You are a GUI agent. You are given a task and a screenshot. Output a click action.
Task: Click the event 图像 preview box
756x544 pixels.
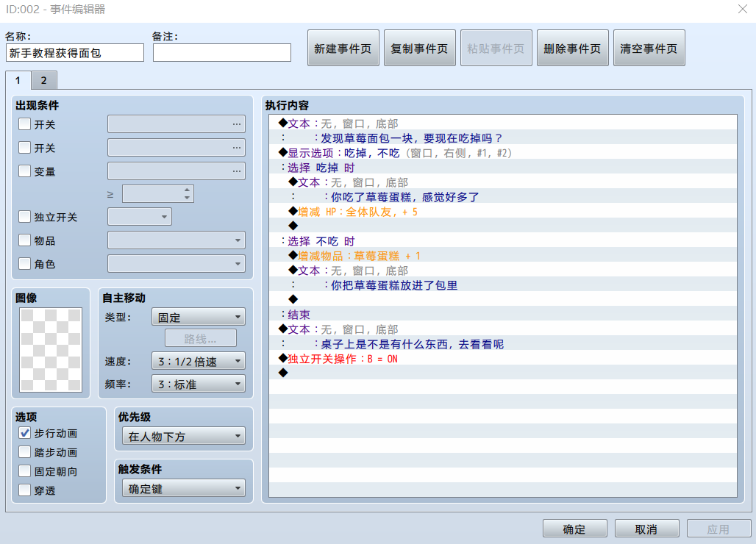pos(51,350)
